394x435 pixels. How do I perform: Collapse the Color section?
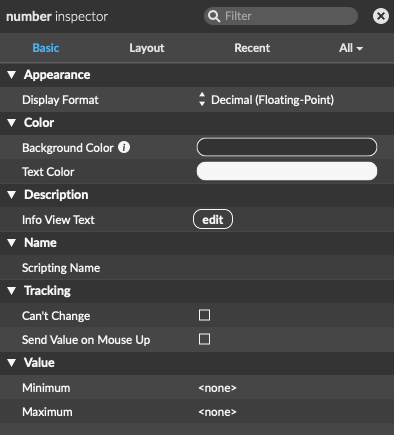tap(12, 123)
